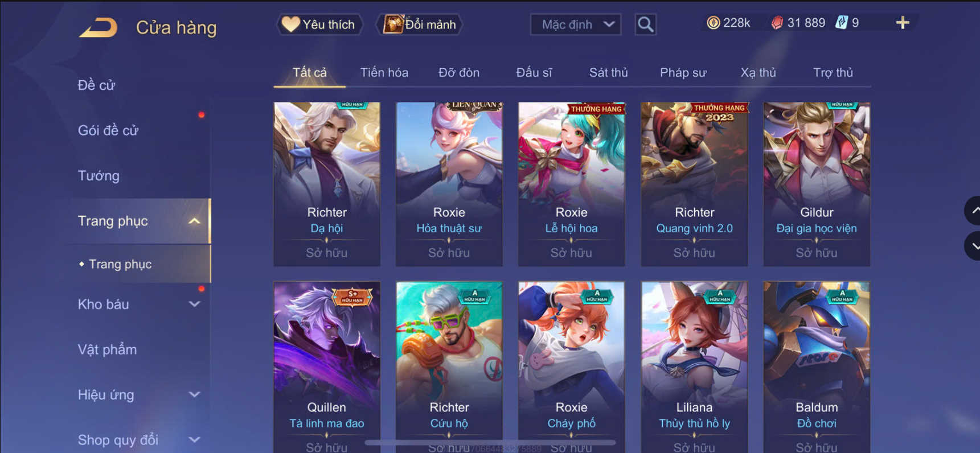Open Gói đề cử in the sidebar
The image size is (980, 453).
108,130
